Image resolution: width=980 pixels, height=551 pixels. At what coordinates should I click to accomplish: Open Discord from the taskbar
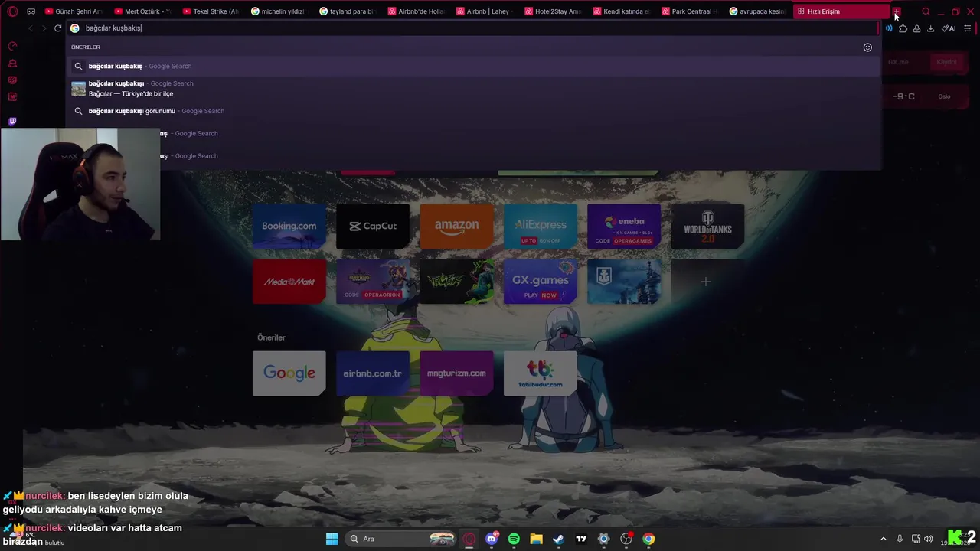point(492,539)
